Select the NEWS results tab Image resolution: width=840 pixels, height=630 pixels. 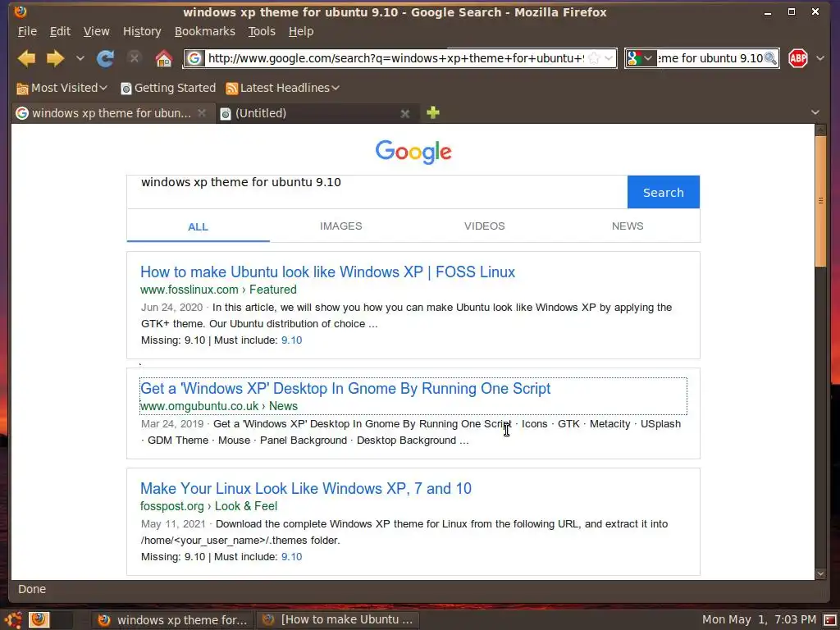point(628,226)
